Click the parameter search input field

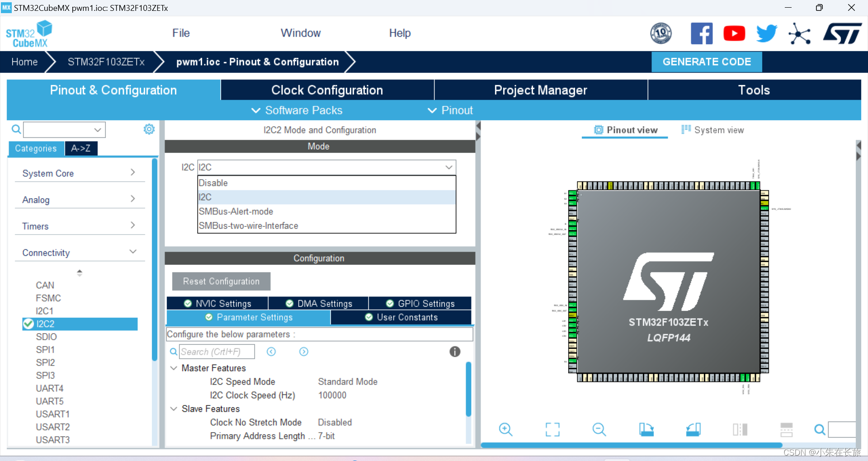[217, 352]
